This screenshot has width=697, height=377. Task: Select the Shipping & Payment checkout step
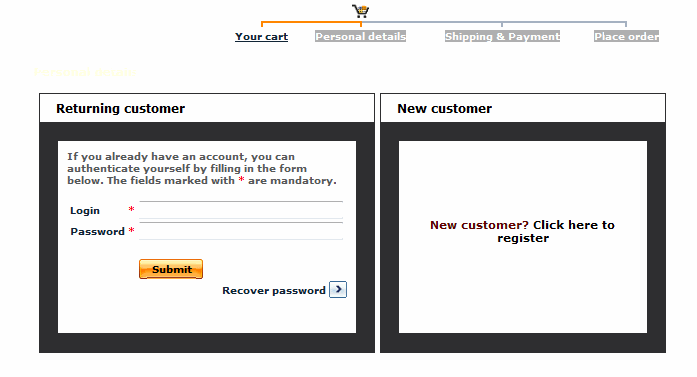(502, 36)
